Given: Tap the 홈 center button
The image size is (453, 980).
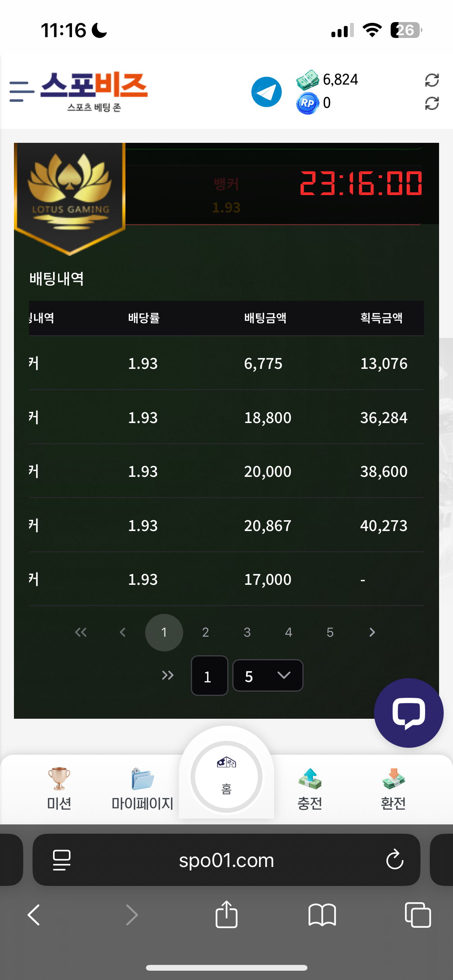Looking at the screenshot, I should (x=226, y=776).
